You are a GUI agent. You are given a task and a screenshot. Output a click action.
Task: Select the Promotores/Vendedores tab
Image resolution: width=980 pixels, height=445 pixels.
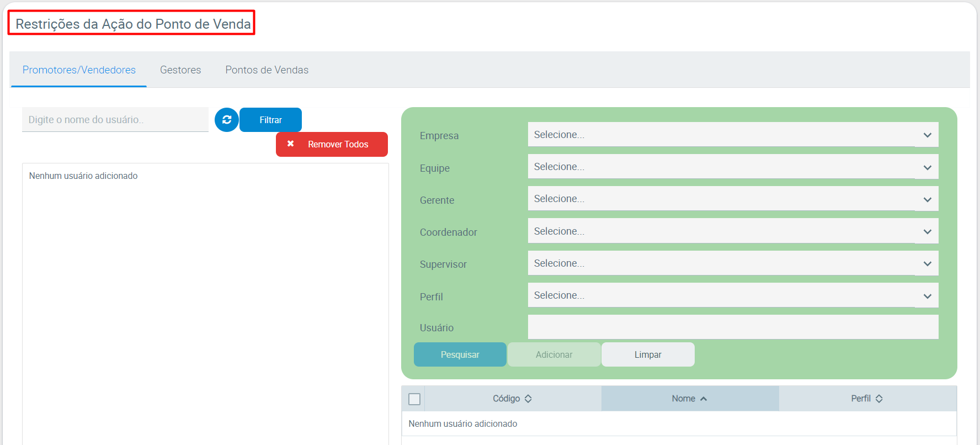(79, 70)
